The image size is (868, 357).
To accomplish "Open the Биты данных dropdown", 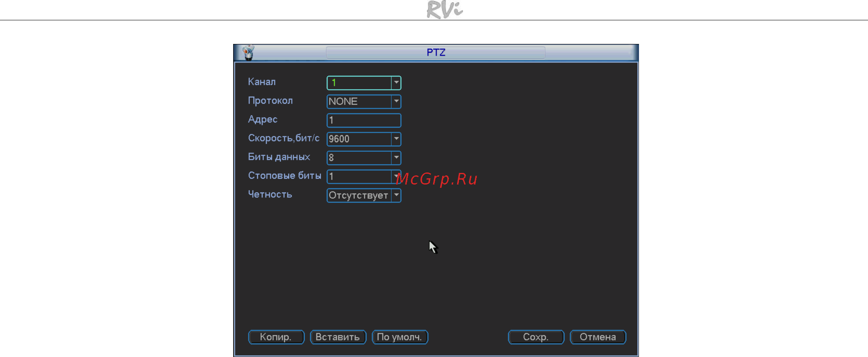I will pos(364,158).
